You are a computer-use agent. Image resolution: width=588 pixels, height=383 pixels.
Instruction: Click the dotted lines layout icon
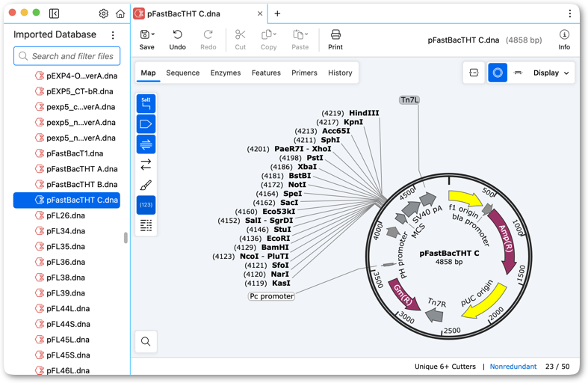coord(146,225)
